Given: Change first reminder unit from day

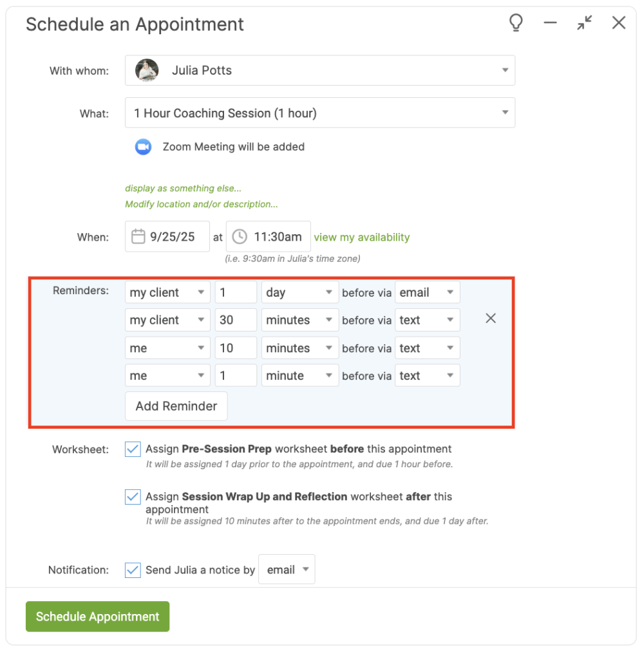Looking at the screenshot, I should (299, 292).
